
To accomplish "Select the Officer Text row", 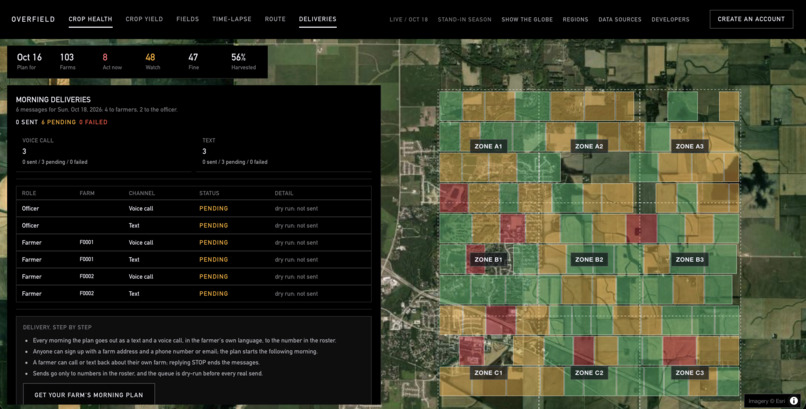I will coord(194,226).
